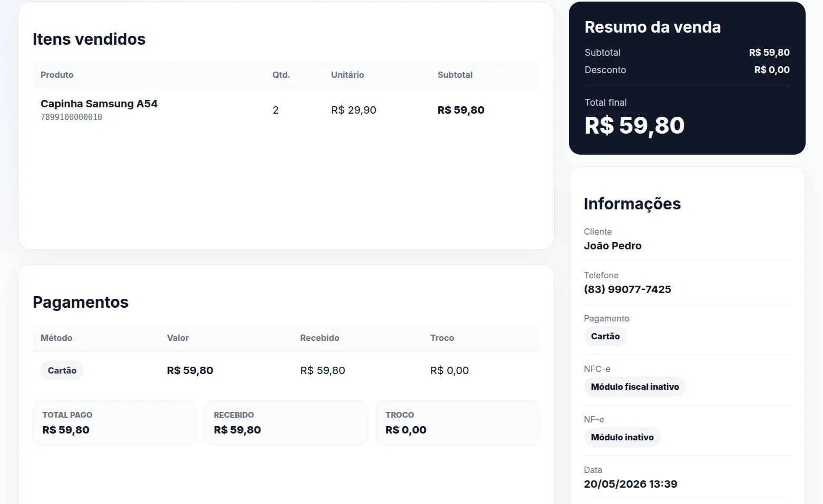
Task: Click the Qtd. column header
Action: [x=282, y=75]
